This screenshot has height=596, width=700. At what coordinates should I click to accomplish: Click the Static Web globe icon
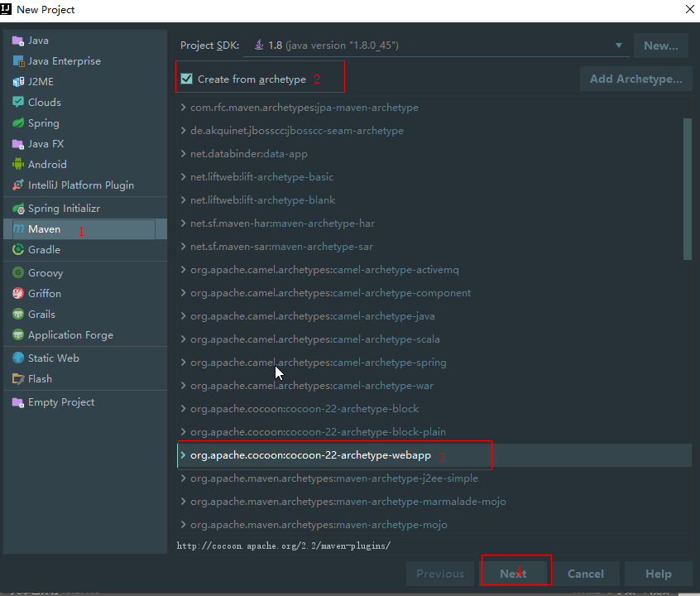pyautogui.click(x=18, y=358)
